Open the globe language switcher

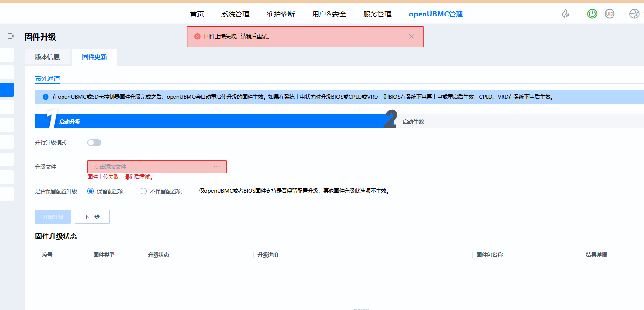(x=634, y=14)
